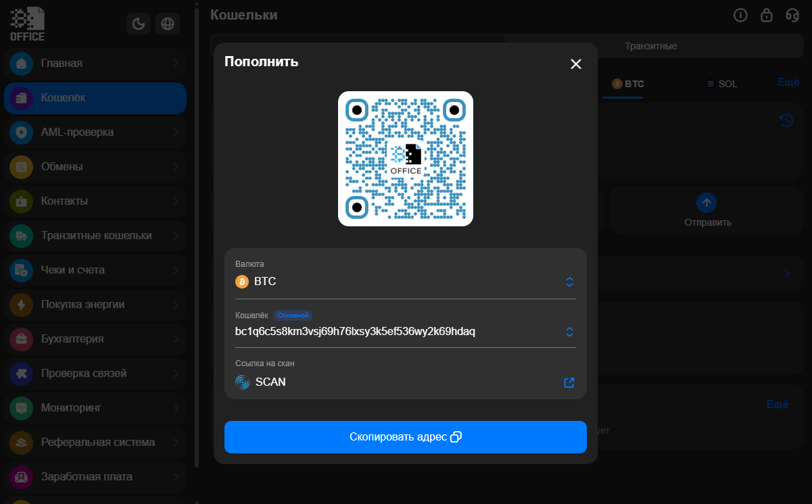Open transaction history clock icon
812x504 pixels.
786,120
